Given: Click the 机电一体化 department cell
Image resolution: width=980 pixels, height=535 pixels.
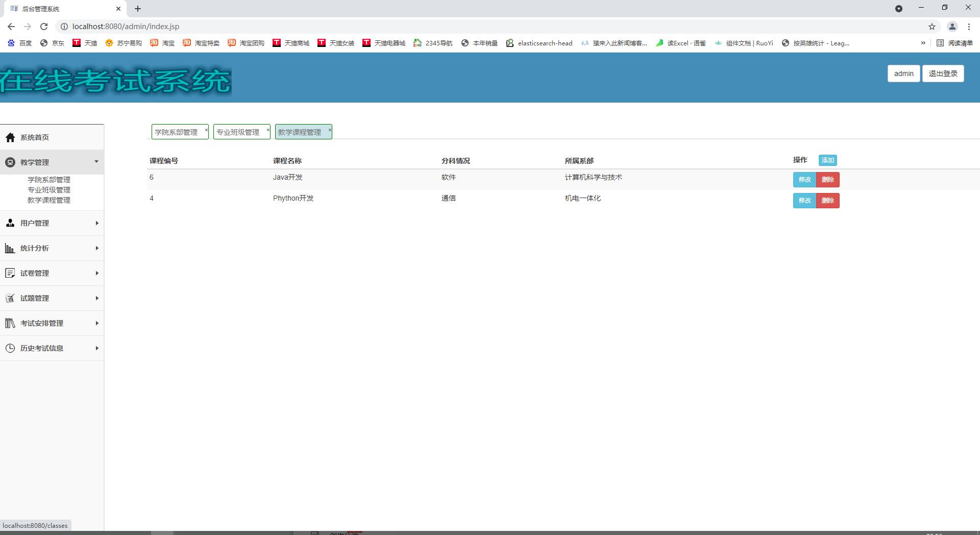Looking at the screenshot, I should pos(582,198).
